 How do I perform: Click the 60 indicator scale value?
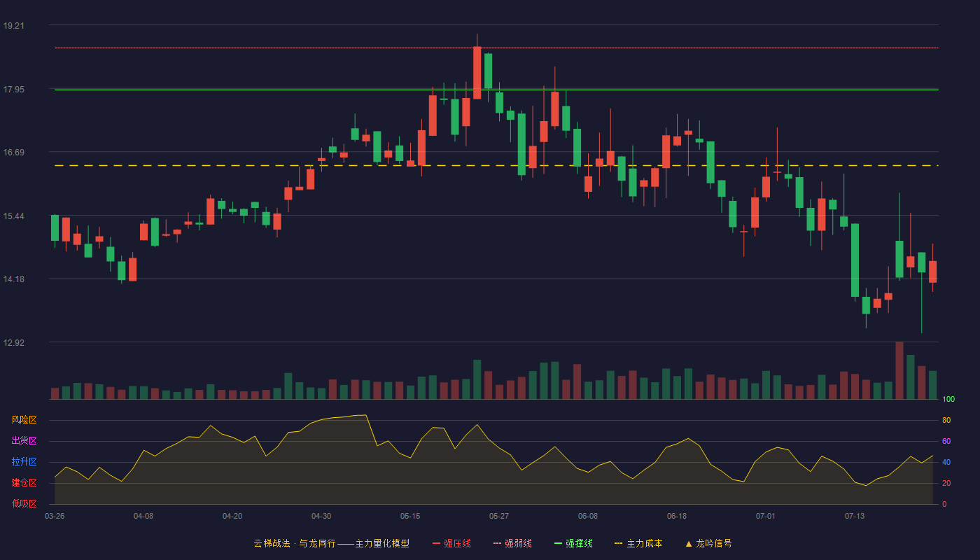pos(946,442)
